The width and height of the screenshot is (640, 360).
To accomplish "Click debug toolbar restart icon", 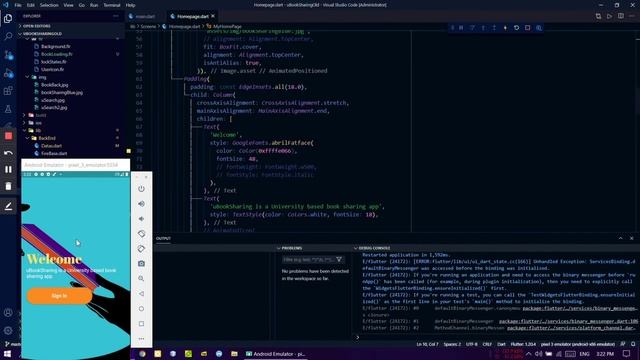I will coord(516,28).
